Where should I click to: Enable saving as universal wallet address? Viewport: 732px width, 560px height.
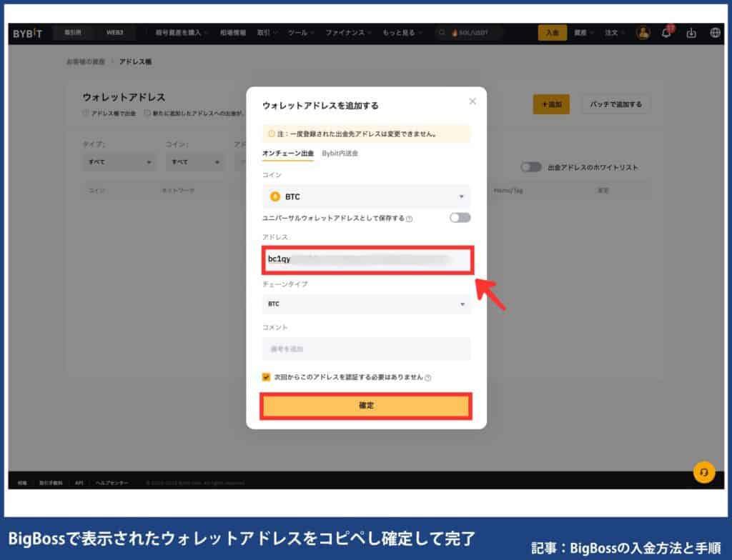click(461, 217)
